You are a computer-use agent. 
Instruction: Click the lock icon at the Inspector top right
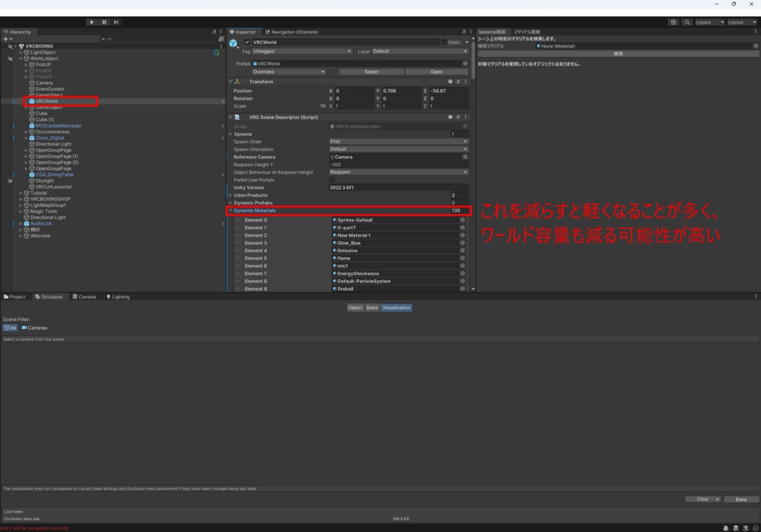464,32
